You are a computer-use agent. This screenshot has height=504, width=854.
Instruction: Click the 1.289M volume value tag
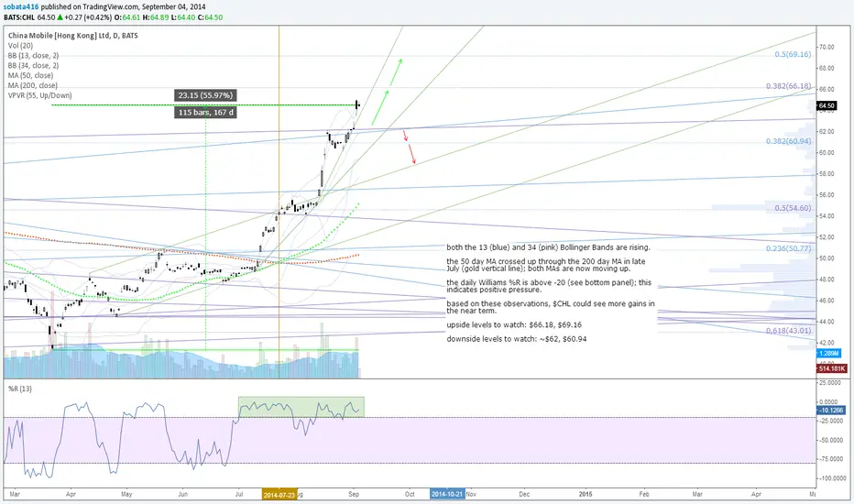click(829, 354)
